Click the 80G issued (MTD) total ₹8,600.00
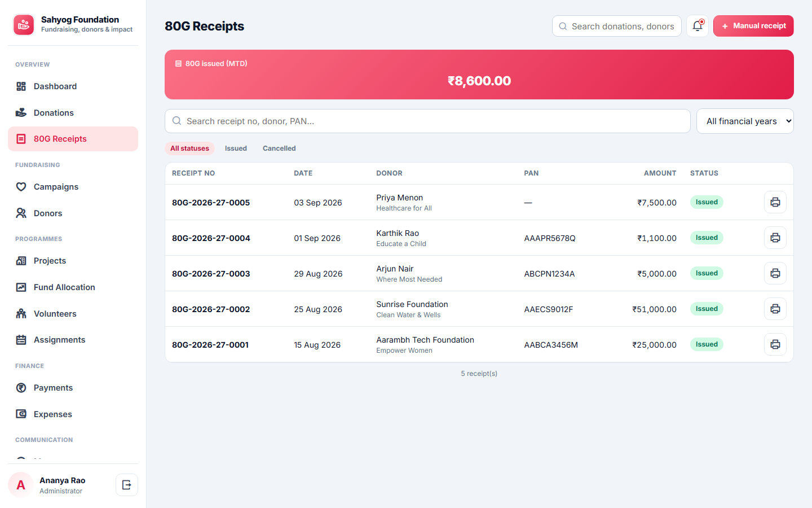812x508 pixels. [x=479, y=81]
